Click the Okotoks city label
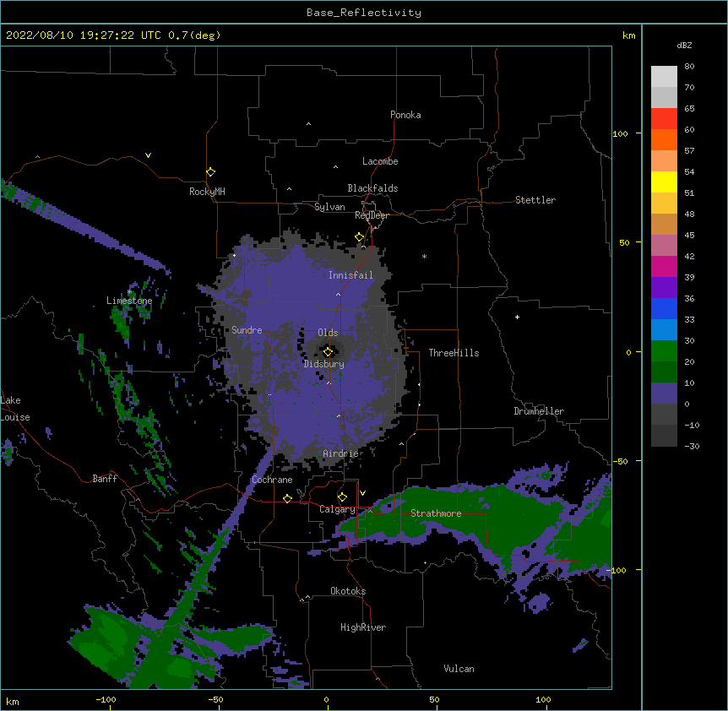 348,591
